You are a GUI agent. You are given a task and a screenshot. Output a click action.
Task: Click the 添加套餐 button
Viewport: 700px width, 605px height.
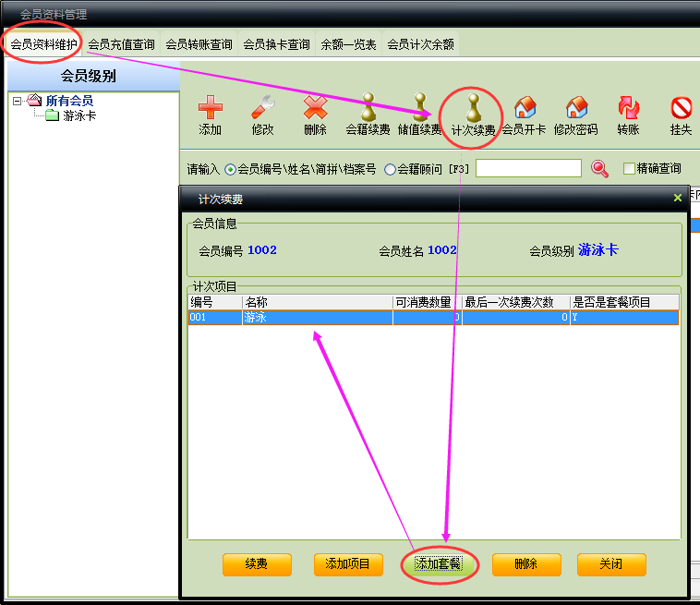coord(438,564)
